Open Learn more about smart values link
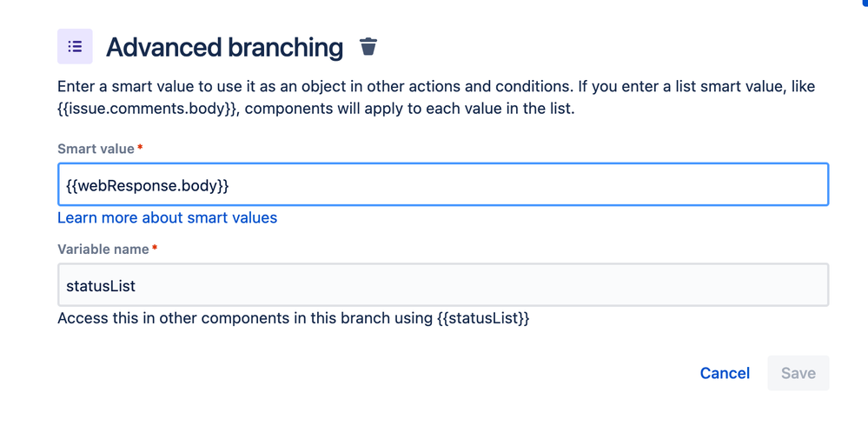 [167, 218]
